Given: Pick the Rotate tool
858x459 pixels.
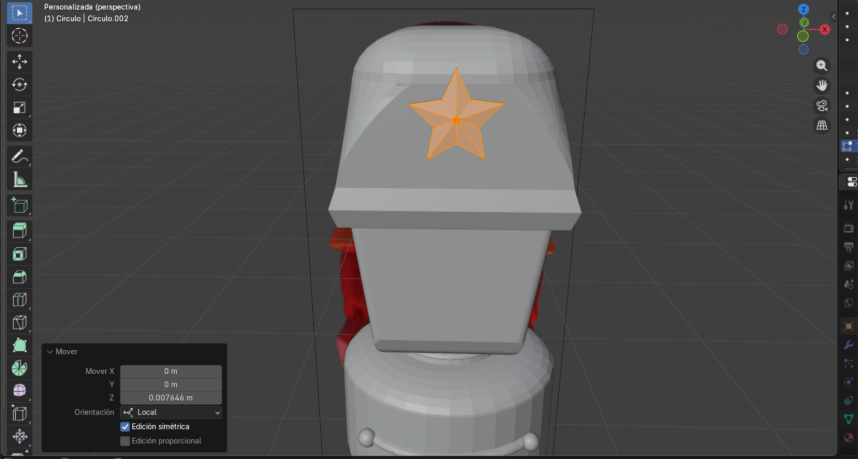Looking at the screenshot, I should 19,84.
